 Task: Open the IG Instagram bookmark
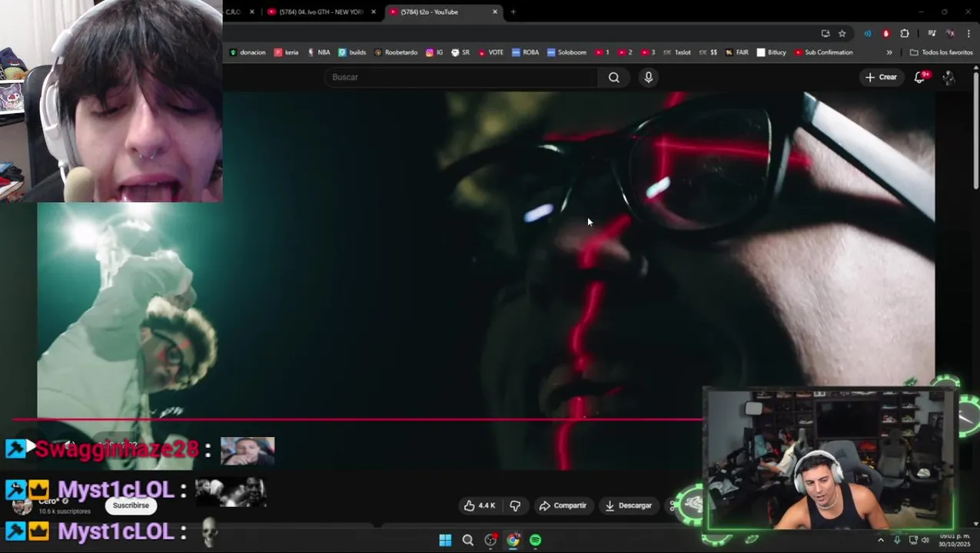[434, 52]
